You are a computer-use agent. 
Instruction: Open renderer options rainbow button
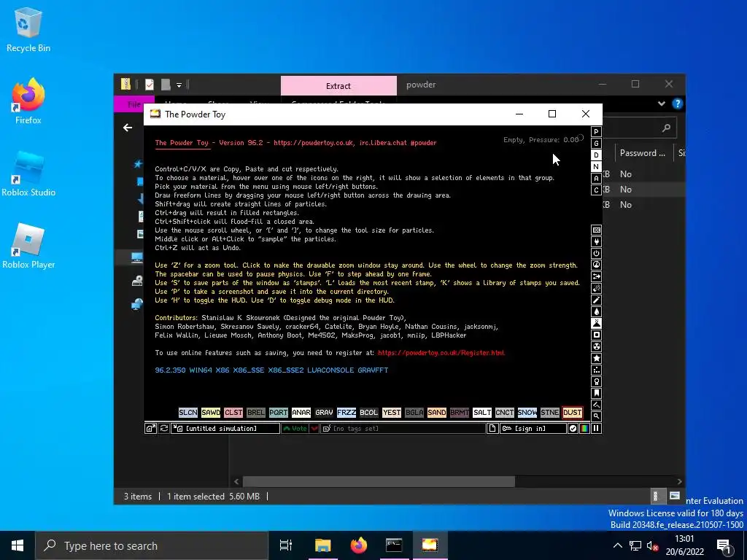tap(584, 429)
